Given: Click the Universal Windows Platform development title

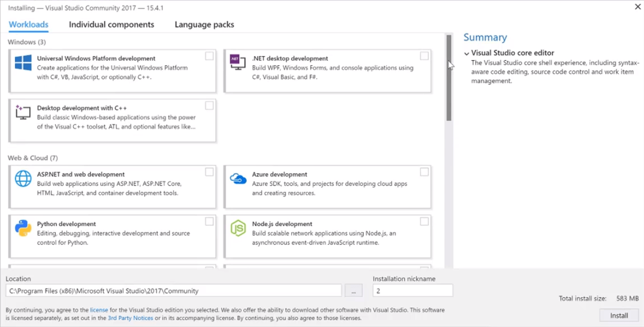Looking at the screenshot, I should pos(96,58).
